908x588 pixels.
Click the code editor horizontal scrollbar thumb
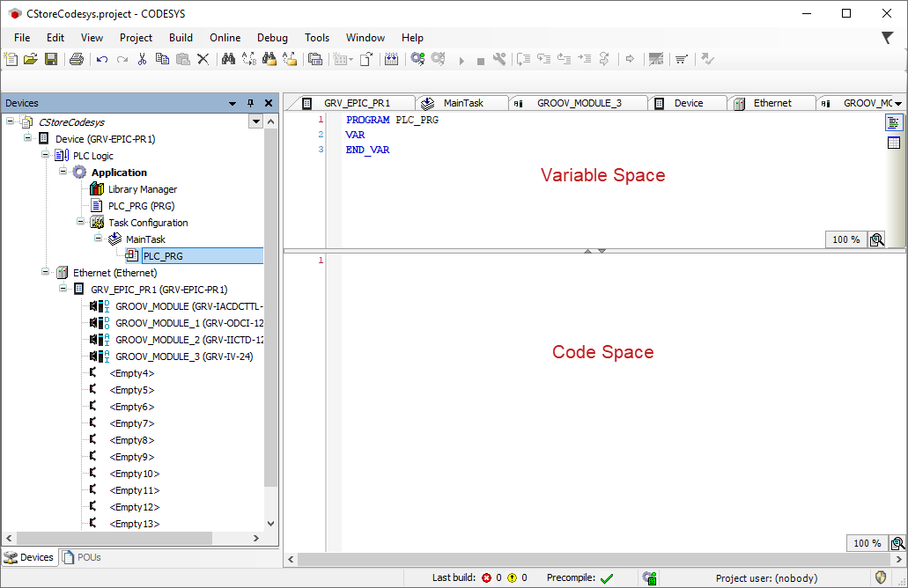tap(594, 560)
